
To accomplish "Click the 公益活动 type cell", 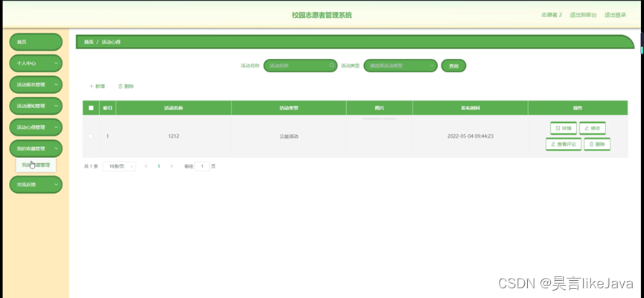I will point(289,136).
